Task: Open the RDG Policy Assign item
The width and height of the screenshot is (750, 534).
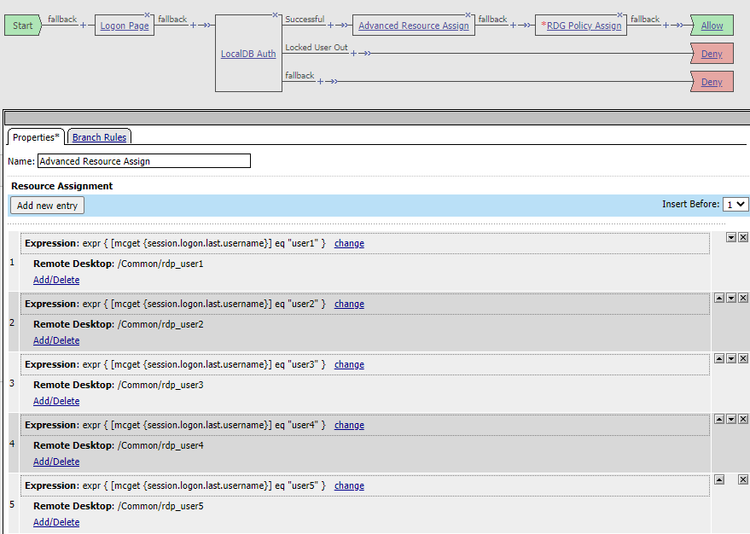Action: [x=584, y=25]
